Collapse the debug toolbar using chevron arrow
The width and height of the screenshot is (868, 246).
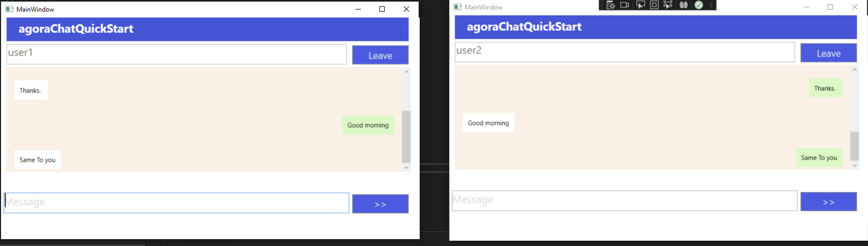point(711,5)
